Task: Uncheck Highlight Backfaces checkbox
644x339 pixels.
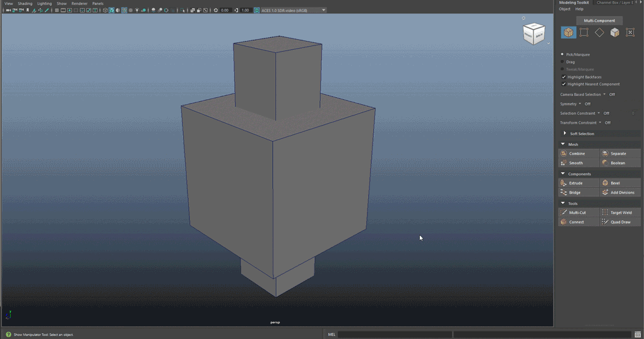Action: point(563,77)
